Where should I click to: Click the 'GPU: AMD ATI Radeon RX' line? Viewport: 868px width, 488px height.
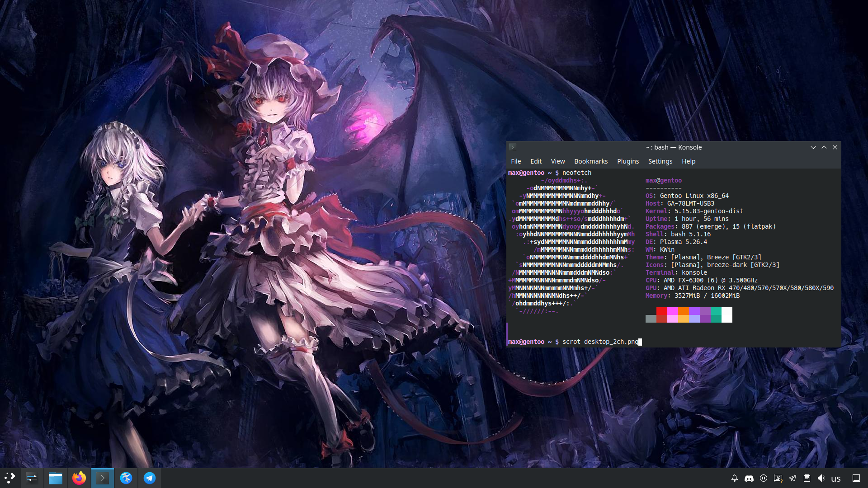(x=740, y=288)
